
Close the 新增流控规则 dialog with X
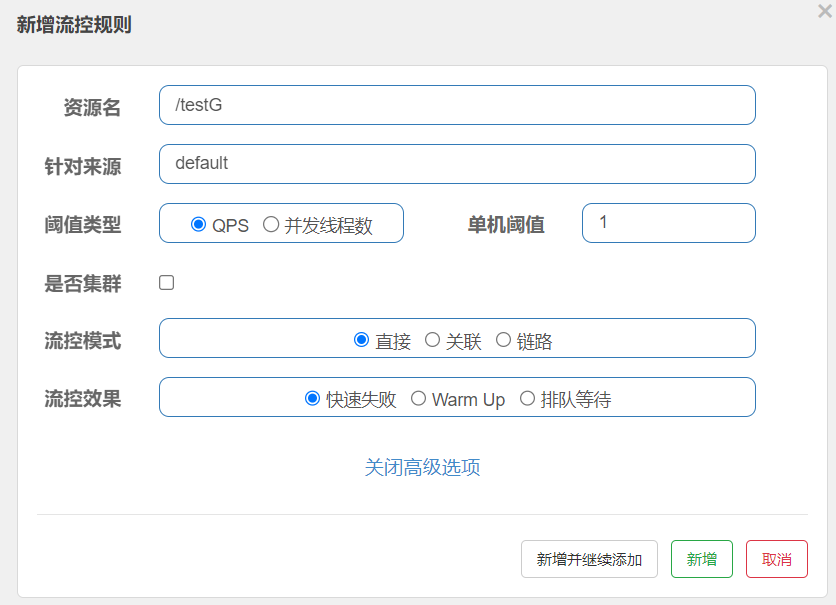pyautogui.click(x=825, y=11)
